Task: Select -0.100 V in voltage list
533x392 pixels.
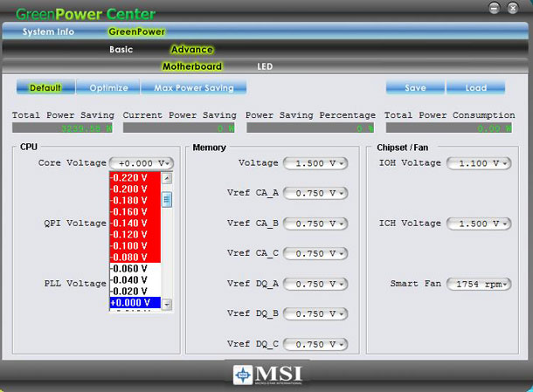Action: click(135, 246)
